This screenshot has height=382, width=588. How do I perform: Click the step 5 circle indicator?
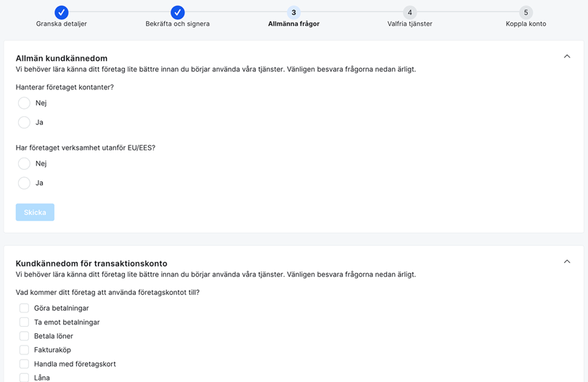(x=526, y=12)
